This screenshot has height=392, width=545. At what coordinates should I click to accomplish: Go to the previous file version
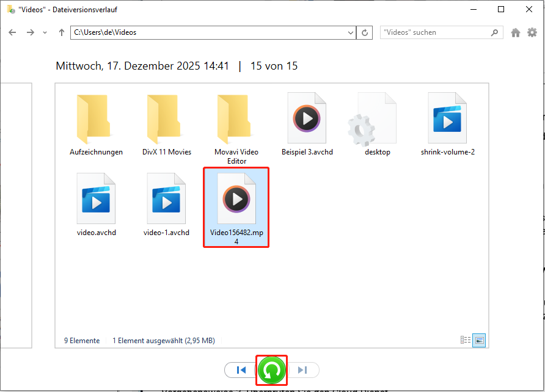point(241,369)
